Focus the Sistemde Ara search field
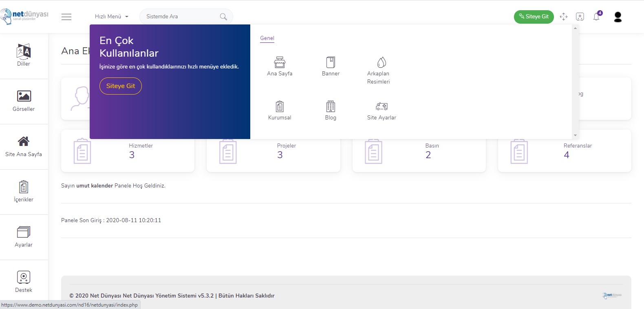644x309 pixels. [186, 17]
